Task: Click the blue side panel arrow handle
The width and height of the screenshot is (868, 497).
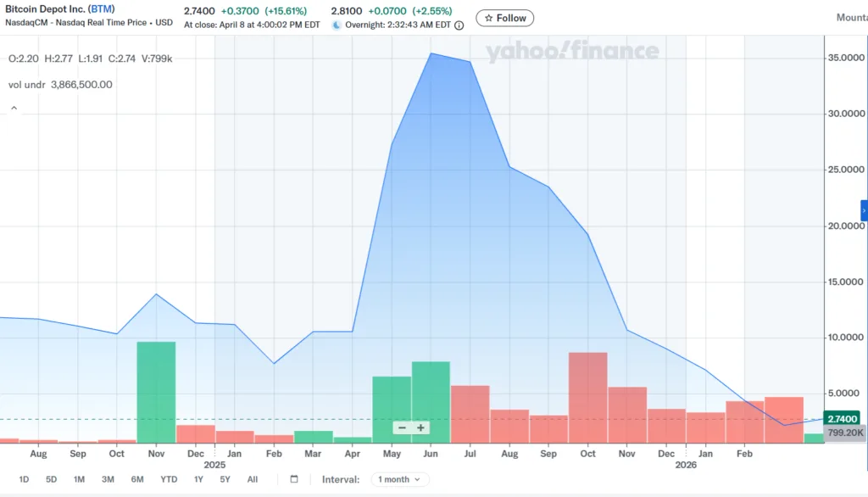Action: pyautogui.click(x=864, y=210)
